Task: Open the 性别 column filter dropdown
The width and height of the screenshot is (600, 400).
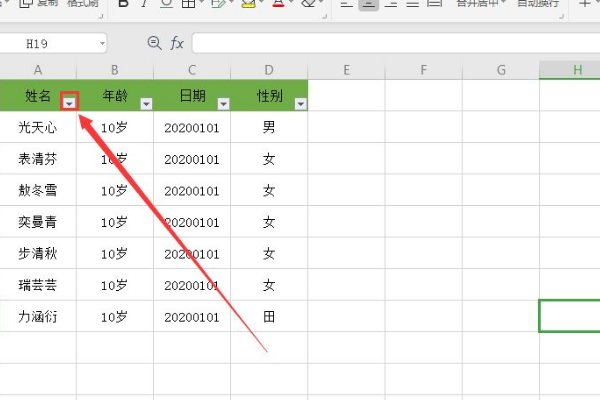Action: (301, 103)
